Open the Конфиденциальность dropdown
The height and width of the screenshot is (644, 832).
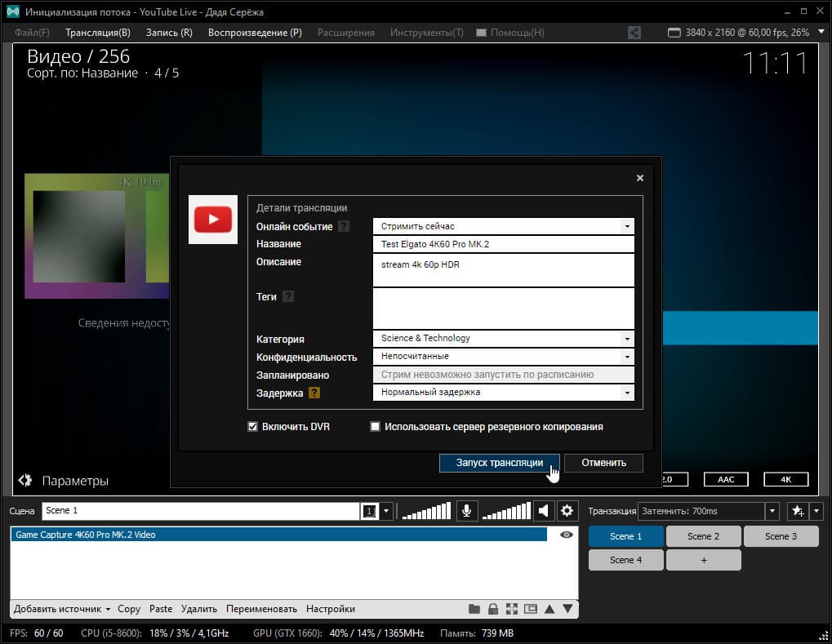[626, 357]
